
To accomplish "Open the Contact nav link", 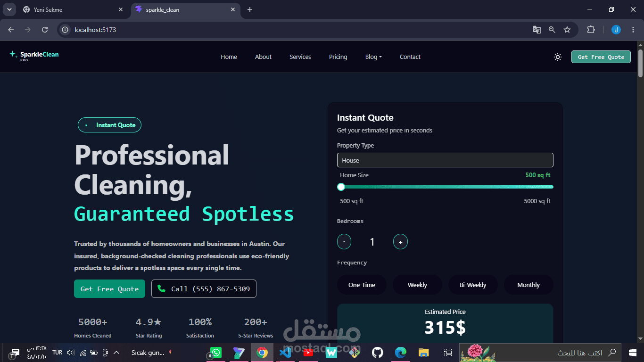I will [x=410, y=57].
